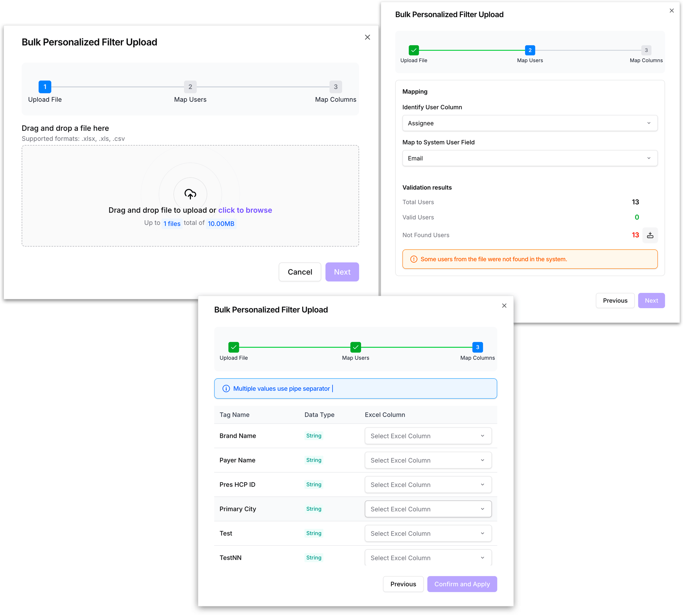Open Excel Column dropdown for Brand Name

[428, 436]
